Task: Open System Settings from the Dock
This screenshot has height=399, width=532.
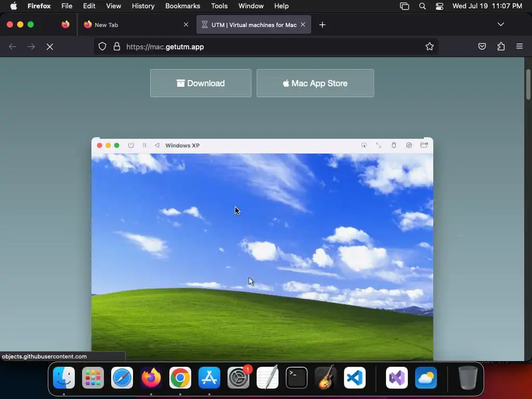Action: tap(238, 378)
